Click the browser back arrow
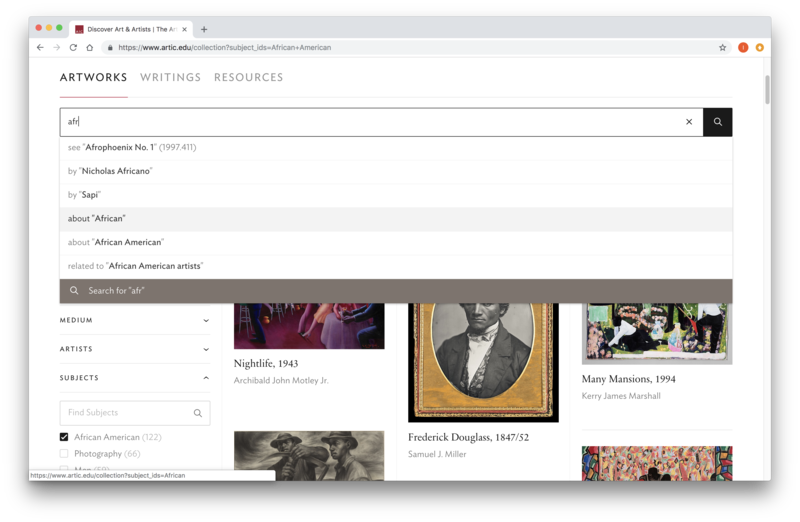The width and height of the screenshot is (800, 522). (x=40, y=47)
